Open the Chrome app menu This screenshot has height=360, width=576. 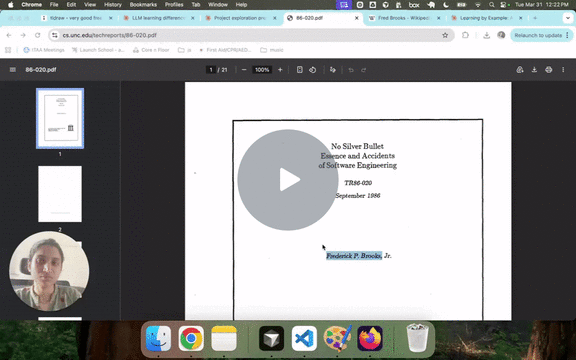(31, 5)
